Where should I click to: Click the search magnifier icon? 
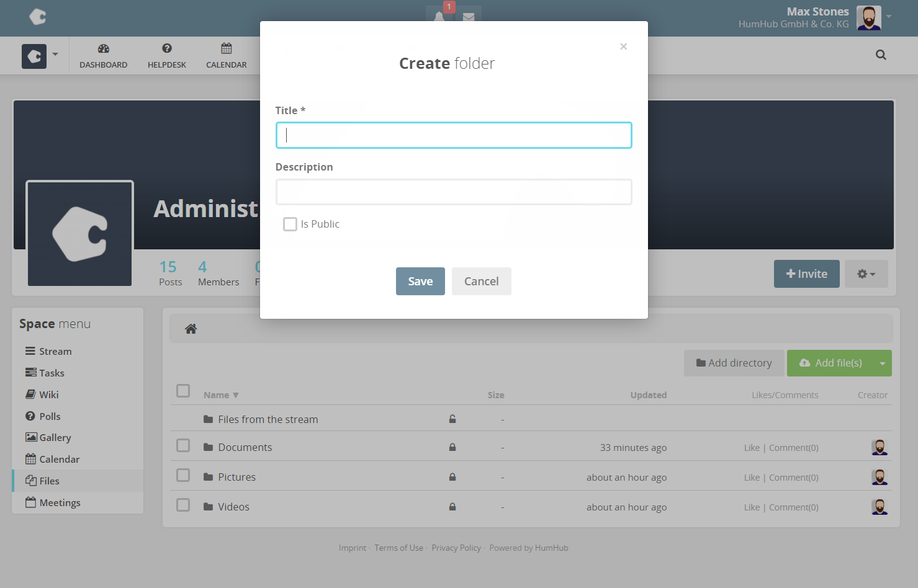[x=880, y=55]
